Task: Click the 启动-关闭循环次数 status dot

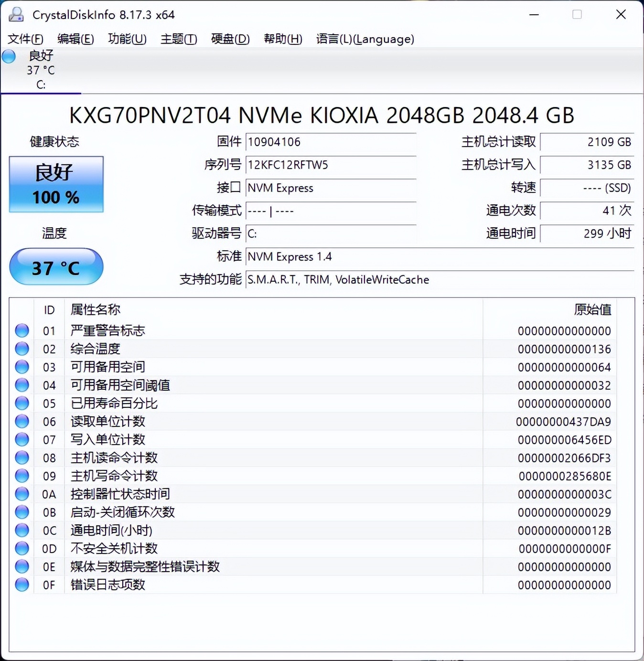Action: [x=21, y=512]
